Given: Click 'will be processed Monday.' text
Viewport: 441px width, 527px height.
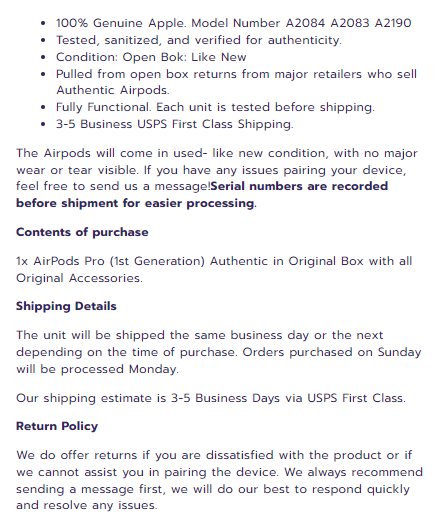Looking at the screenshot, I should tap(97, 369).
